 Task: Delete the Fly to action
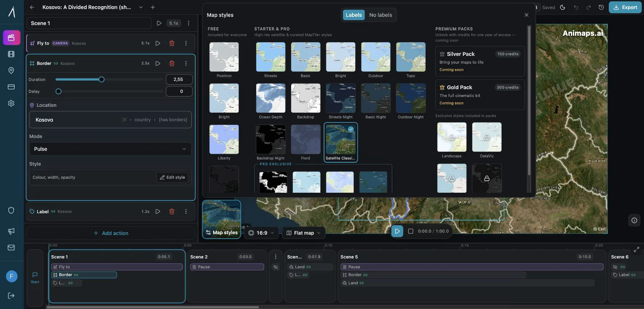172,43
